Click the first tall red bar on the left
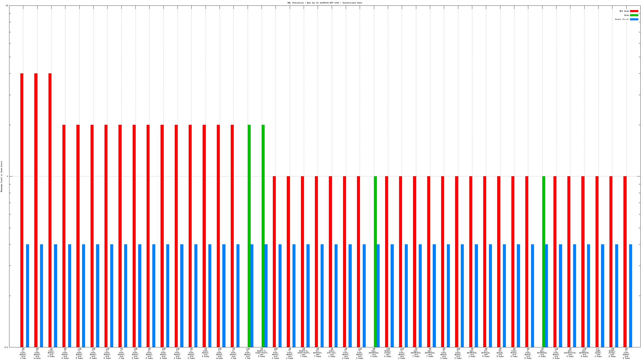This screenshot has width=644, height=362. pyautogui.click(x=22, y=210)
